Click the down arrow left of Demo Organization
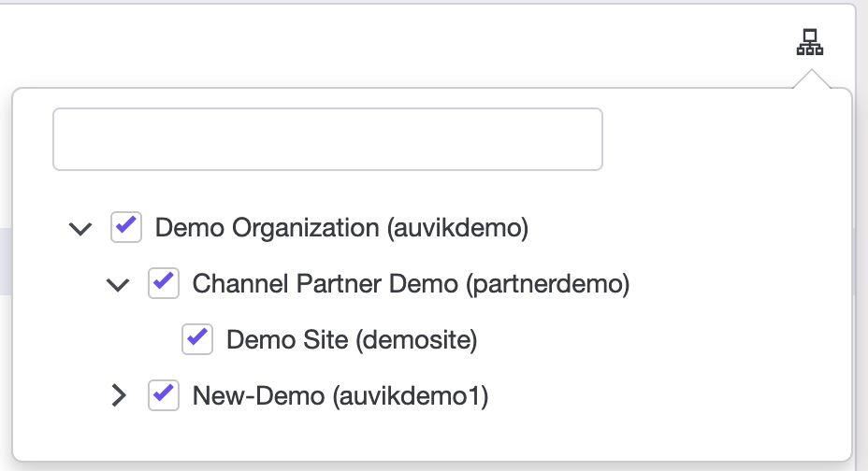The width and height of the screenshot is (868, 471). [80, 228]
